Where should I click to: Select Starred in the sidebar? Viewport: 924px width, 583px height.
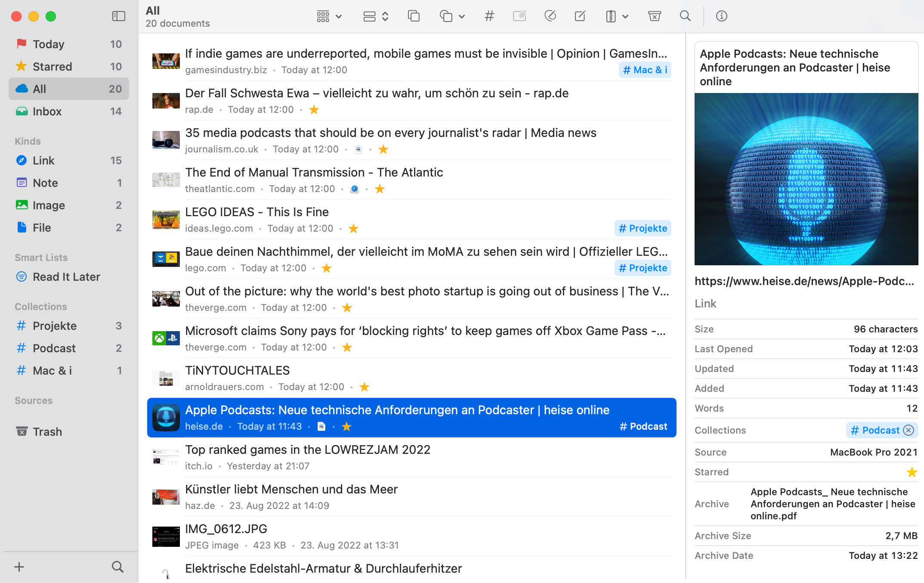[53, 66]
